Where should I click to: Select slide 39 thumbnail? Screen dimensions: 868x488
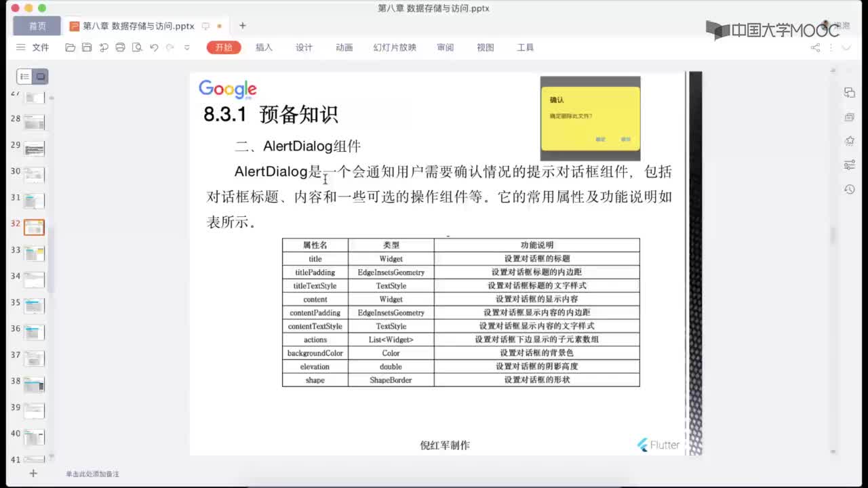[35, 411]
